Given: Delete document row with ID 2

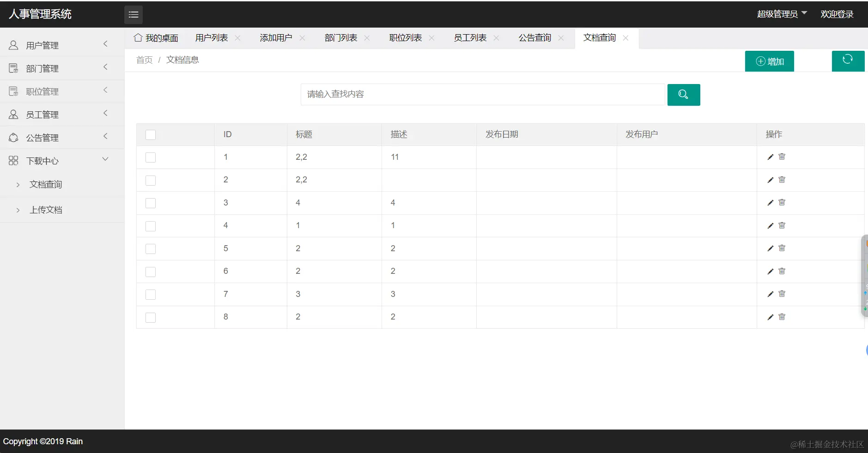Looking at the screenshot, I should tap(782, 180).
